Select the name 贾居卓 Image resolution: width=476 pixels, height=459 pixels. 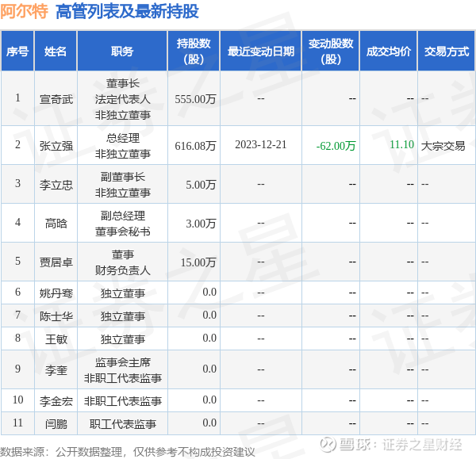[56, 262]
